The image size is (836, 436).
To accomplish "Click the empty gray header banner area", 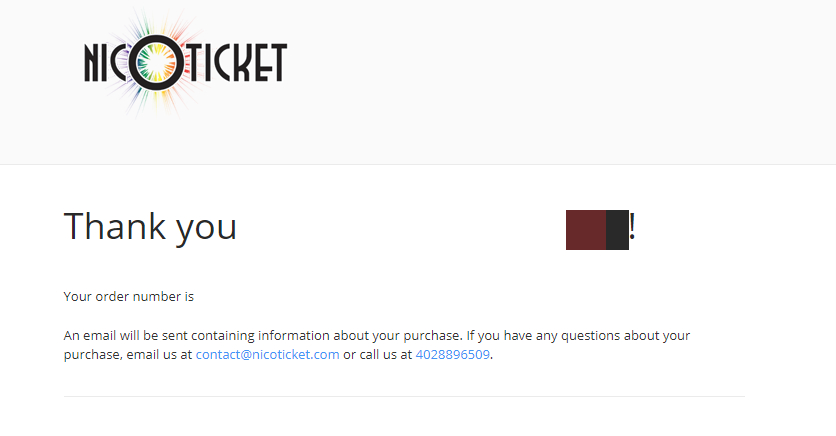I will (560, 80).
